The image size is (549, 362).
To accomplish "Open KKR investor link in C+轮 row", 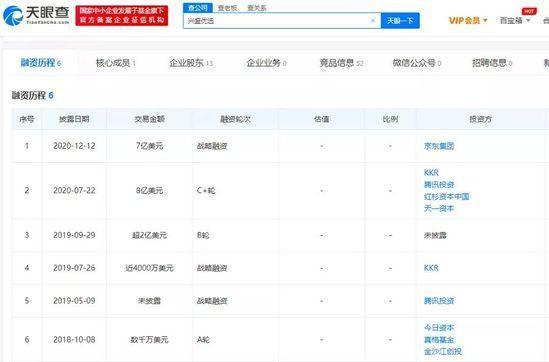I will point(431,173).
